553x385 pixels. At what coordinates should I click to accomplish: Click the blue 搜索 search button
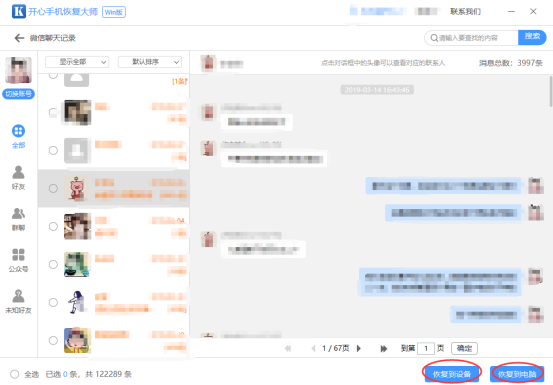532,37
